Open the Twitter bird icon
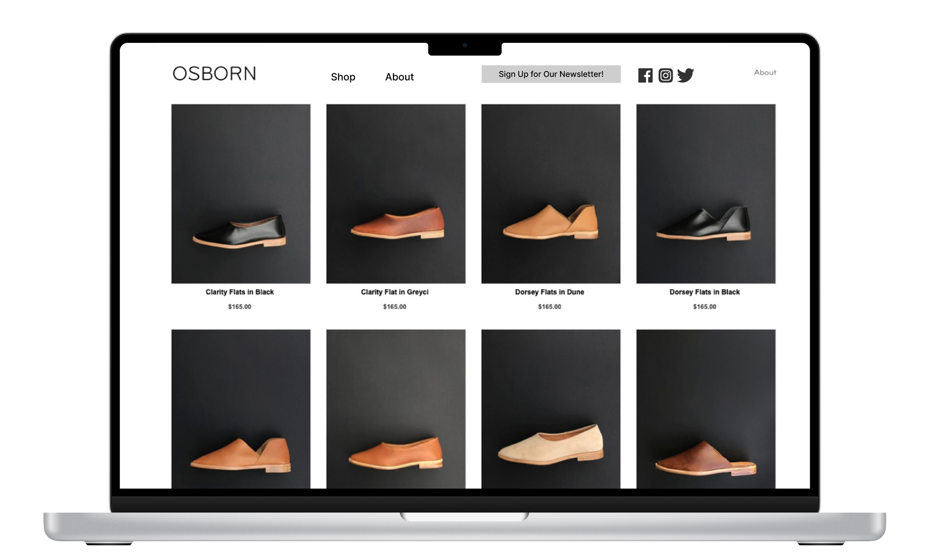Viewport: 941px width, 560px height. point(685,75)
